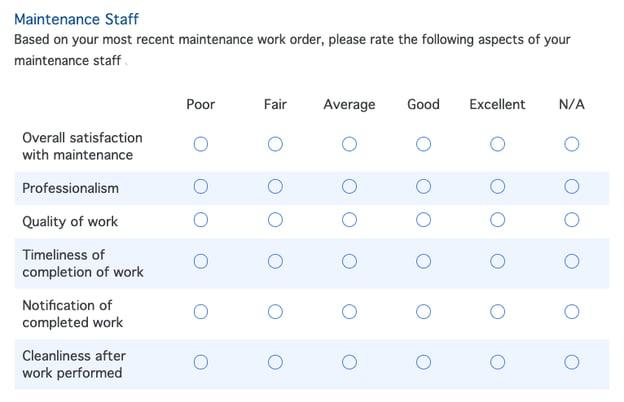The height and width of the screenshot is (402, 624).
Task: Choose Poor for Timeliness of completion
Action: (201, 262)
